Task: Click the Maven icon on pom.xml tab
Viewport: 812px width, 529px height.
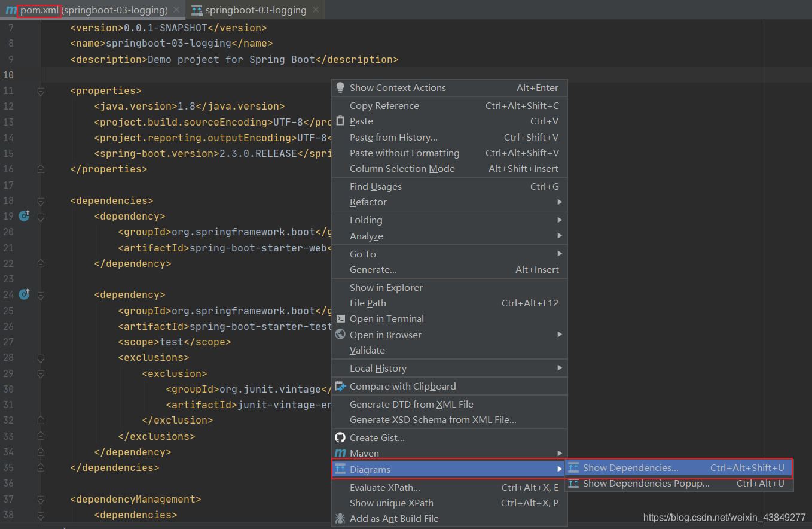Action: click(11, 10)
